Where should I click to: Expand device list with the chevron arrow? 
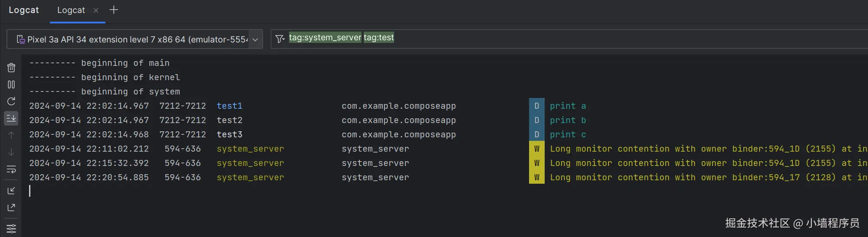[255, 39]
